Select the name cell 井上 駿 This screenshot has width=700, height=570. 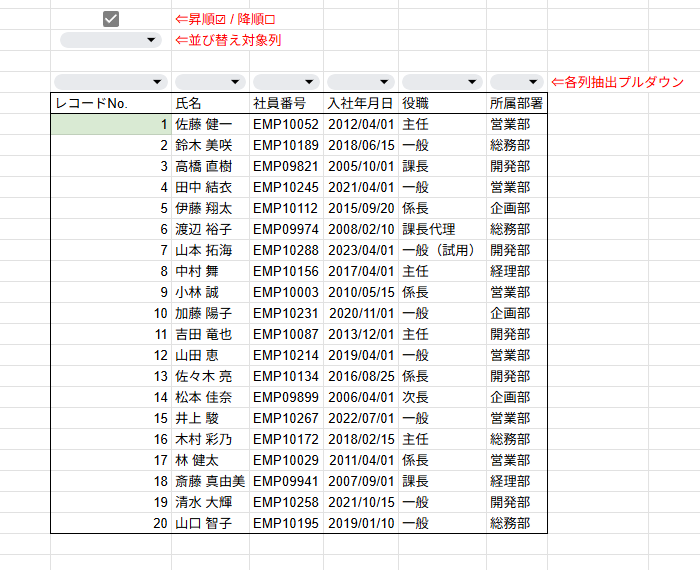[x=210, y=418]
